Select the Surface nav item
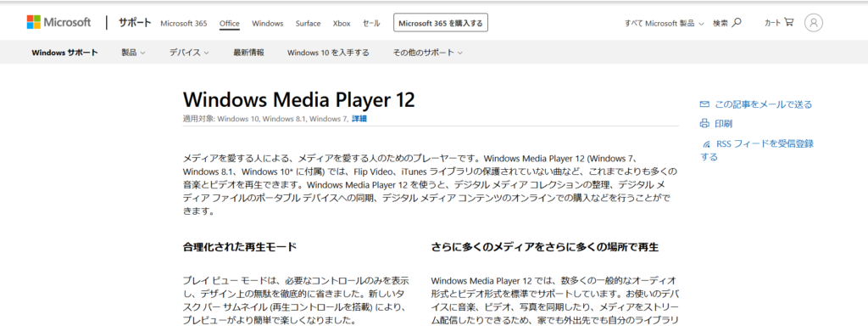 [308, 23]
